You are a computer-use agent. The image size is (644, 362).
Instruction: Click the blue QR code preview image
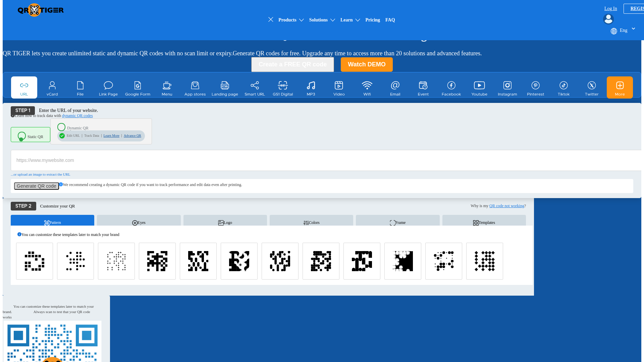pos(53,341)
